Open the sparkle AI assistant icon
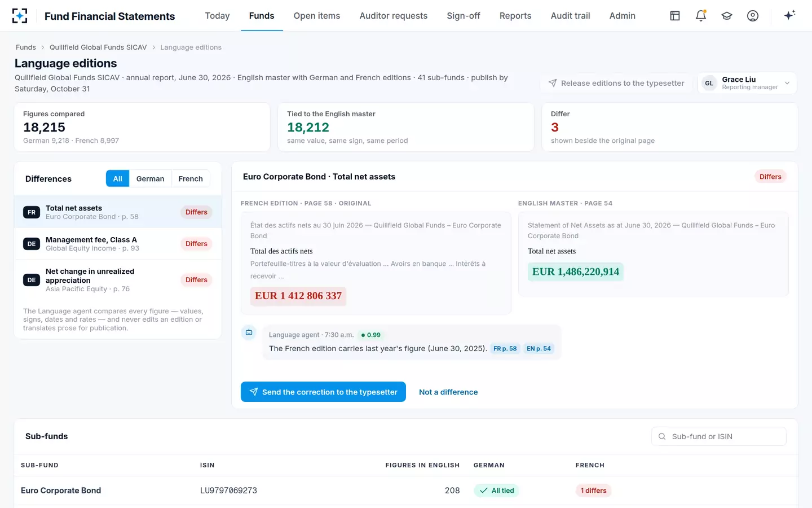The height and width of the screenshot is (508, 812). (x=789, y=15)
